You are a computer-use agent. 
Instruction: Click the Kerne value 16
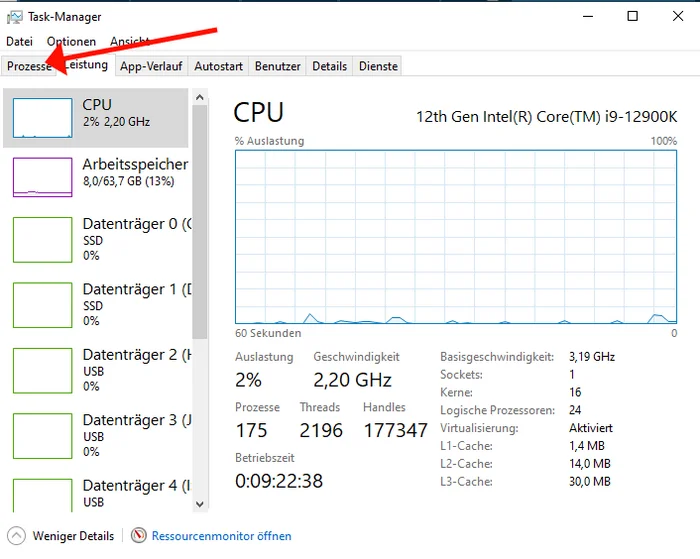point(575,392)
